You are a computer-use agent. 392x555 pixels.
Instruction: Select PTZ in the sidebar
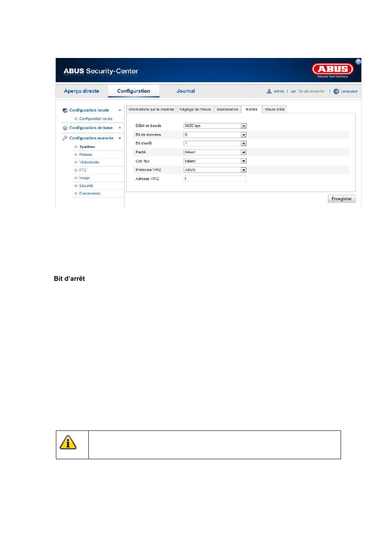coord(83,170)
